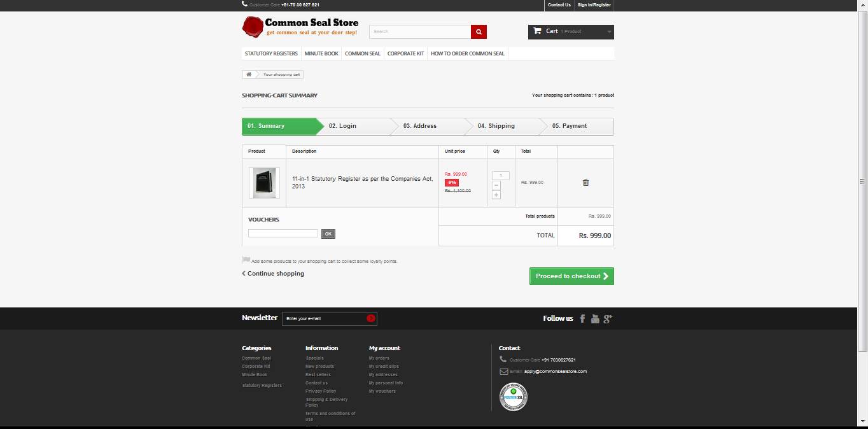Open My personal info footer link
Image resolution: width=868 pixels, height=429 pixels.
click(x=386, y=383)
